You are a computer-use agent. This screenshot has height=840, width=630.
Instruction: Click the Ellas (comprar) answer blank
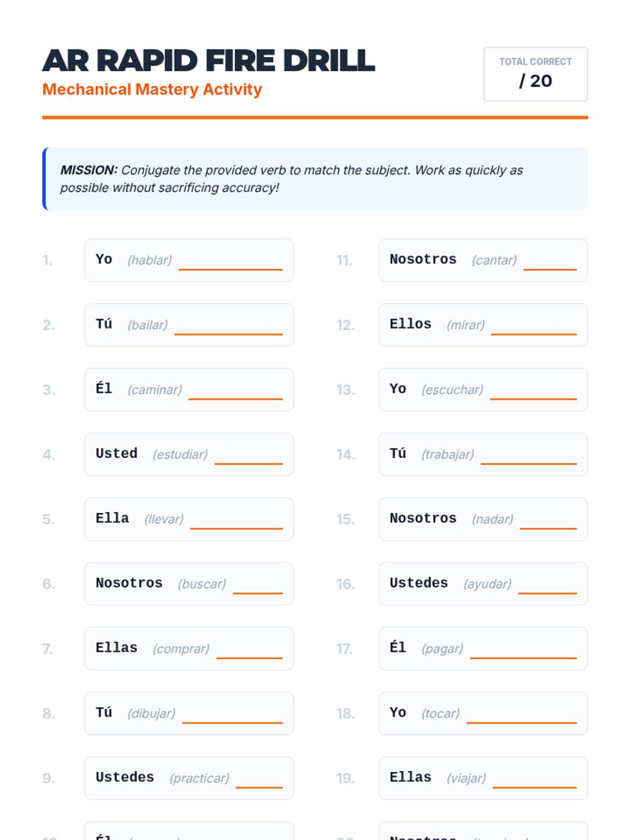[249, 650]
